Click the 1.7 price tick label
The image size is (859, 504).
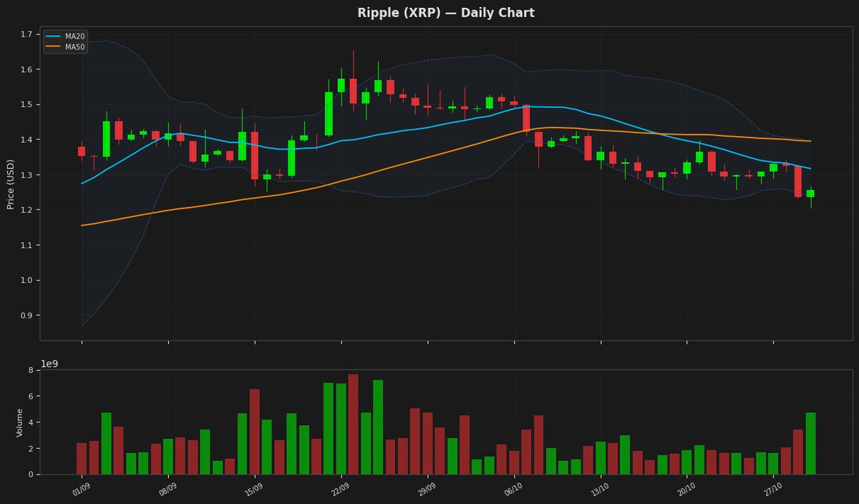[27, 34]
